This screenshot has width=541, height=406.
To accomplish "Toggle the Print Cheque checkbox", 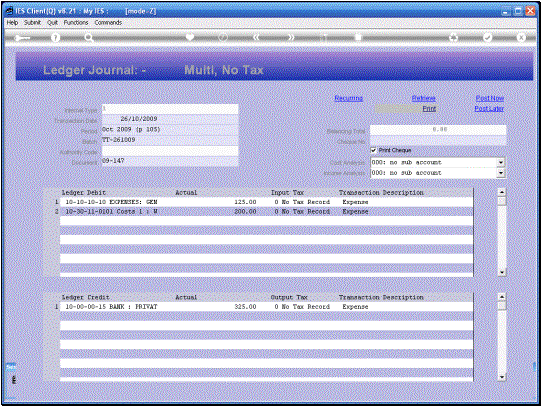I will (x=373, y=150).
